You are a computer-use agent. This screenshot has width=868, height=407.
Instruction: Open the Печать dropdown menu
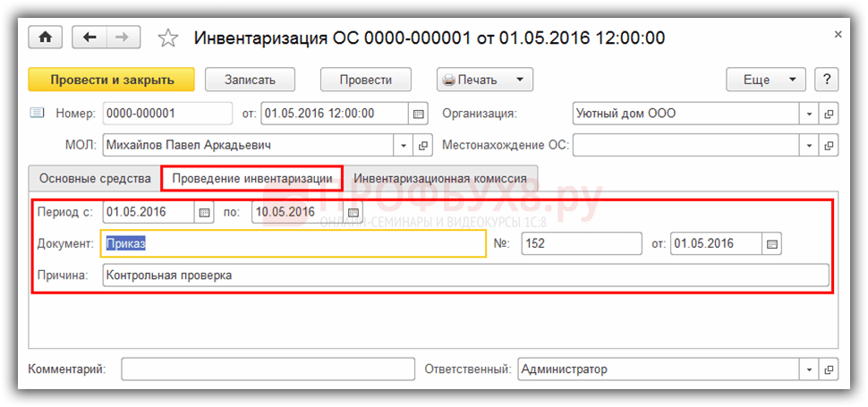484,80
